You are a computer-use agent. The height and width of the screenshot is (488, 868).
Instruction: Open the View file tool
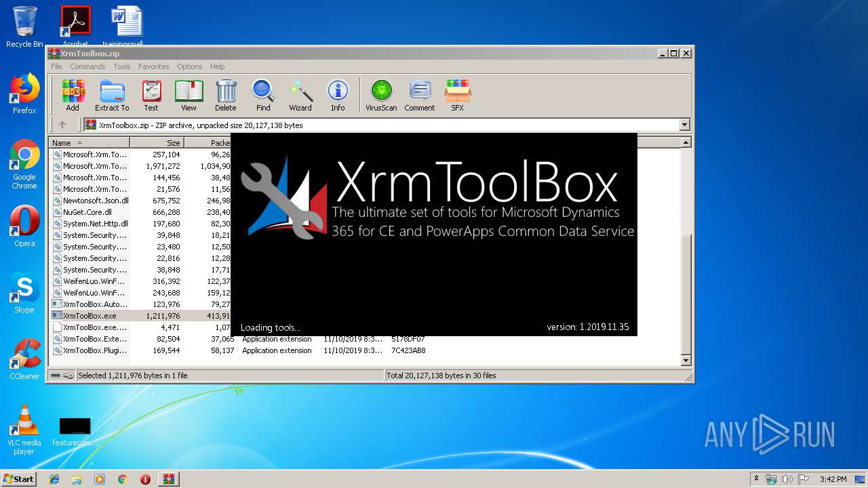189,95
